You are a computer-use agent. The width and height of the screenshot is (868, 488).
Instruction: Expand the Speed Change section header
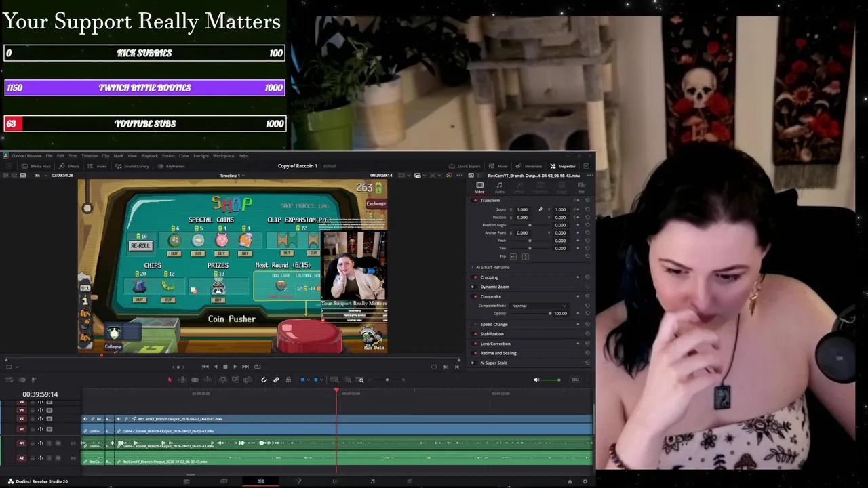pos(494,325)
